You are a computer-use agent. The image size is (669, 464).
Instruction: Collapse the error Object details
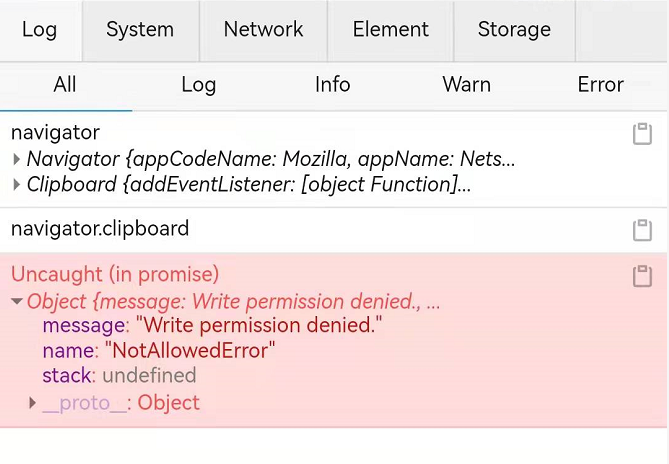point(17,302)
